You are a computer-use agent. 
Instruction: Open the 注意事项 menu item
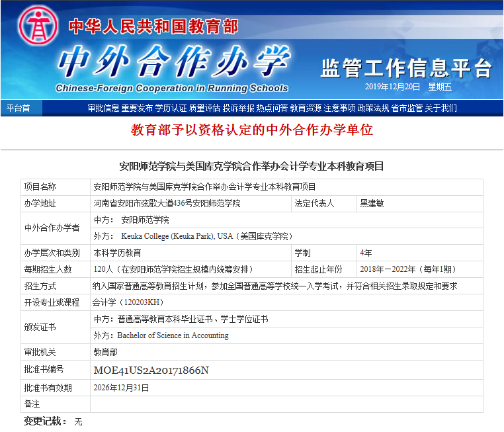(x=340, y=108)
